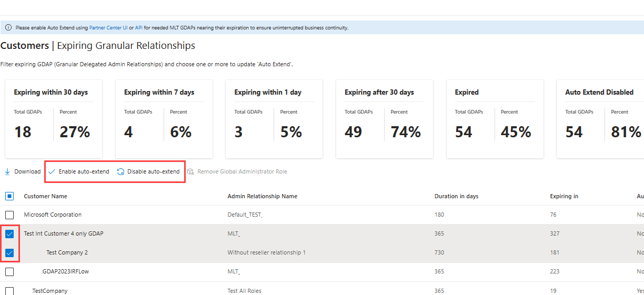Click the Disable auto-extend refresh icon

(x=120, y=171)
